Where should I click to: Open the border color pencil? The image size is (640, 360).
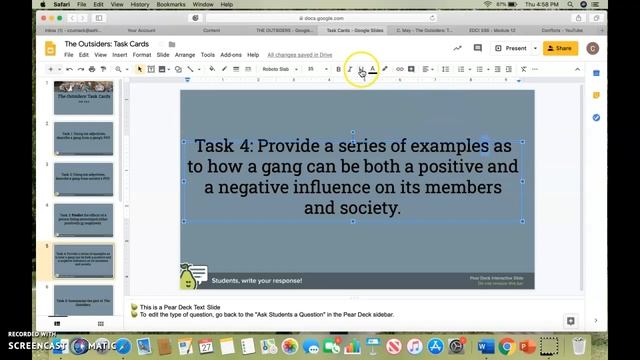[x=224, y=69]
